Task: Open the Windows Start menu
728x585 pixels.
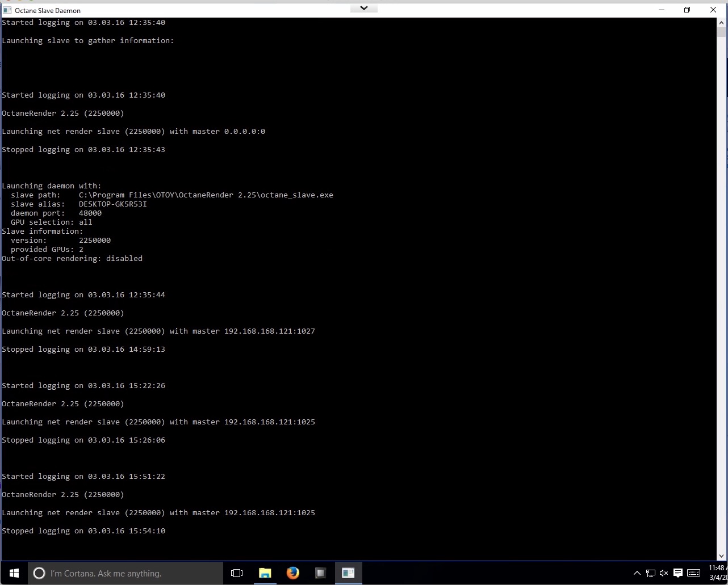Action: (x=14, y=573)
